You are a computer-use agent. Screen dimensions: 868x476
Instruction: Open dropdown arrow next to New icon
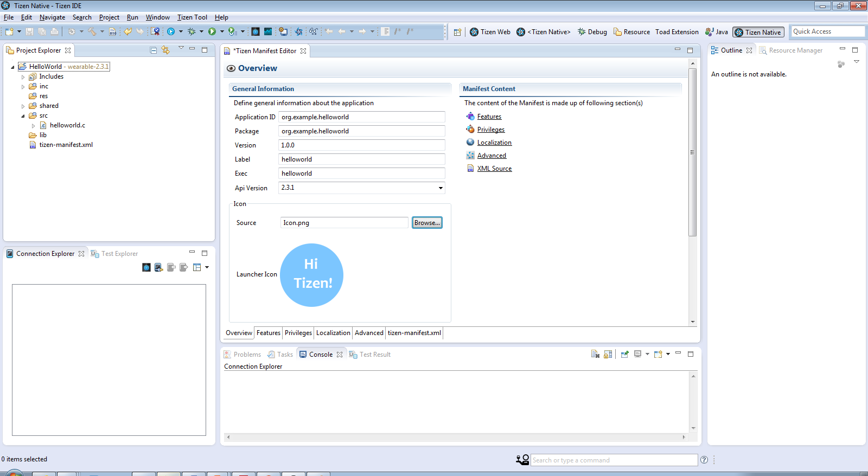click(x=19, y=31)
